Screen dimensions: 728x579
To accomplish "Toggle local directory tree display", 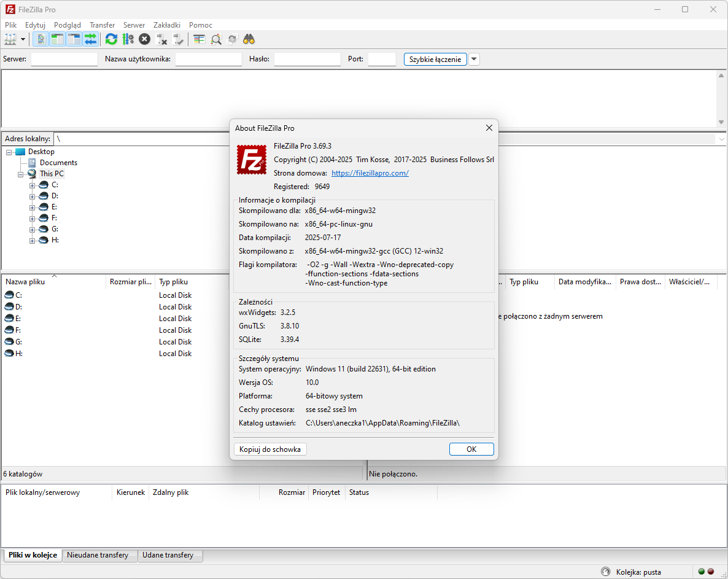I will tap(58, 39).
